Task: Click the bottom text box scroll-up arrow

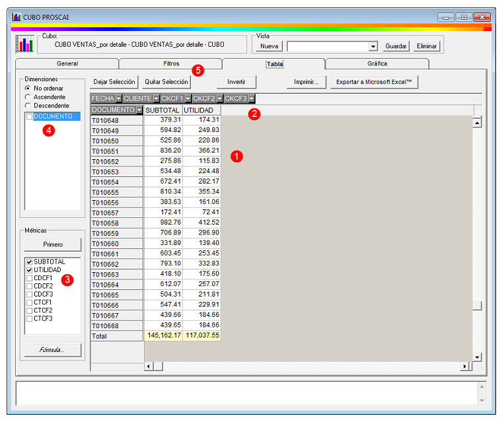Action: [482, 387]
